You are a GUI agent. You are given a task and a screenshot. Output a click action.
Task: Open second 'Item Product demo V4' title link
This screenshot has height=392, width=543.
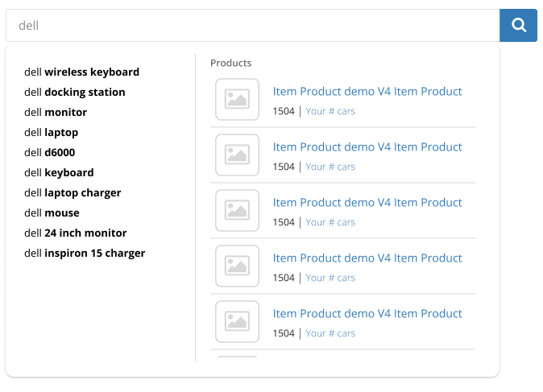click(x=367, y=147)
